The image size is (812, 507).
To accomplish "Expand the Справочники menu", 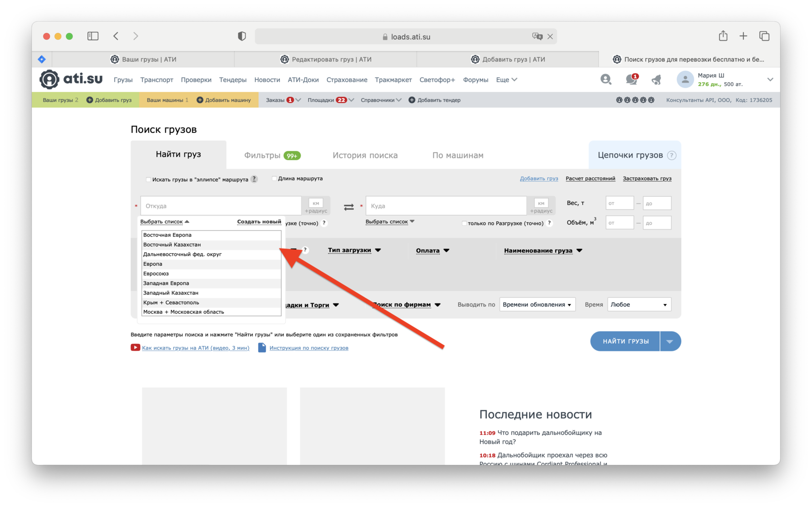I will [381, 100].
